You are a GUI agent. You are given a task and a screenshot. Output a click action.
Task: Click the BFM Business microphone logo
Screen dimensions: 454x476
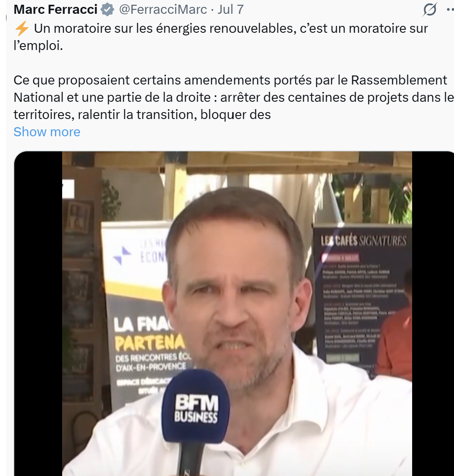[196, 408]
